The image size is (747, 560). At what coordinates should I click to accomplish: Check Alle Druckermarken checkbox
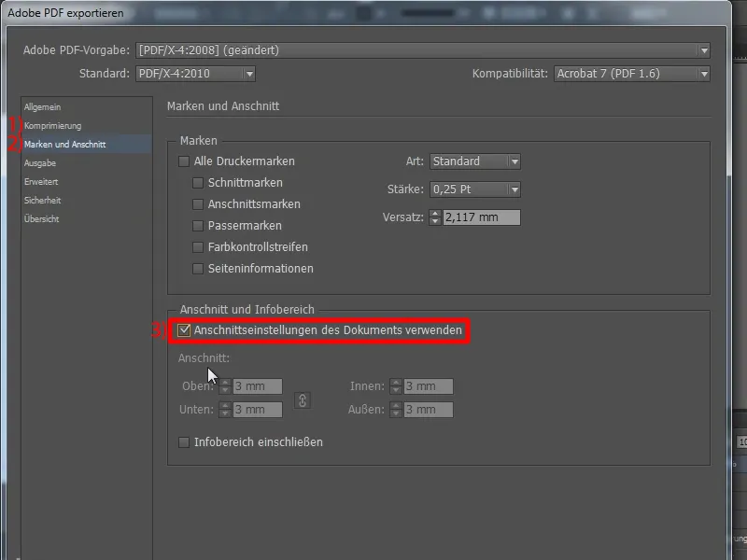(x=184, y=161)
